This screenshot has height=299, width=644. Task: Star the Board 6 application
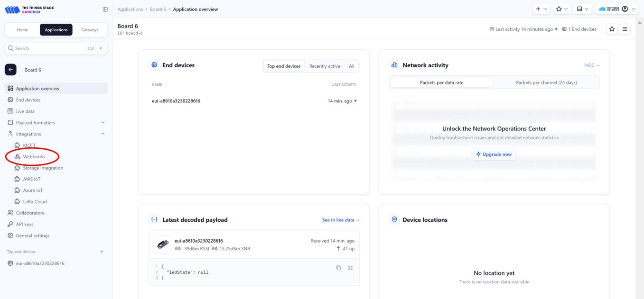point(612,29)
